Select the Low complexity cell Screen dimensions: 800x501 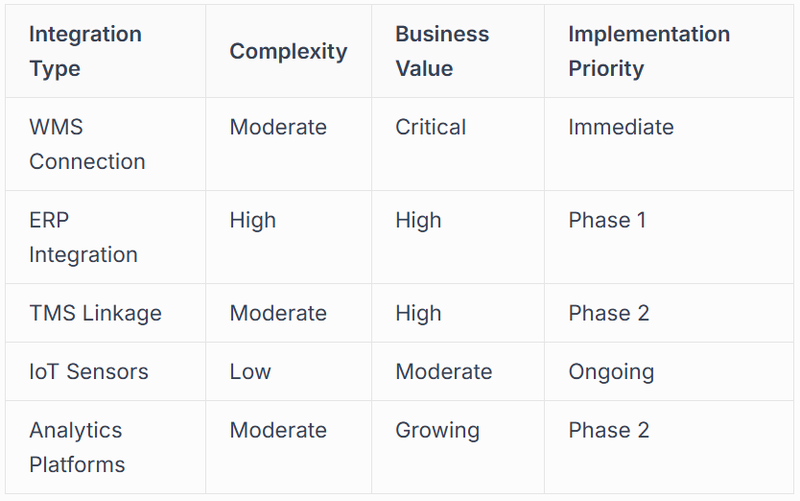point(250,372)
